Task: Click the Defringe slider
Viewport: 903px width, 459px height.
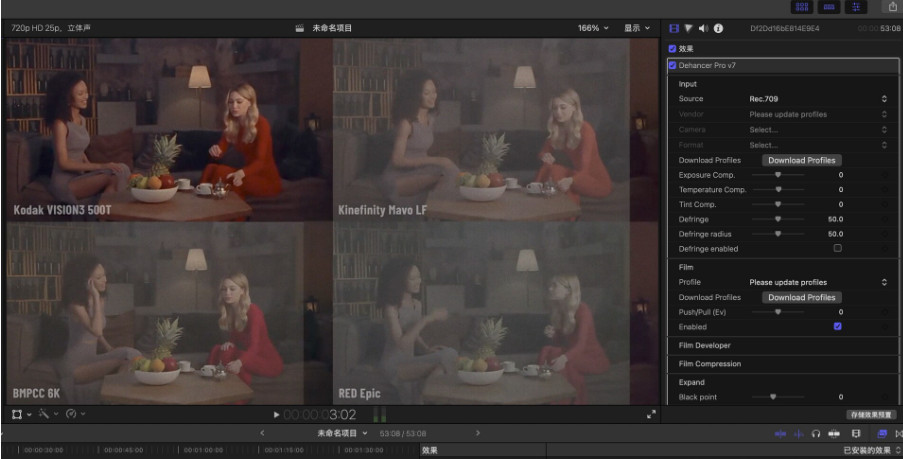Action: point(778,219)
